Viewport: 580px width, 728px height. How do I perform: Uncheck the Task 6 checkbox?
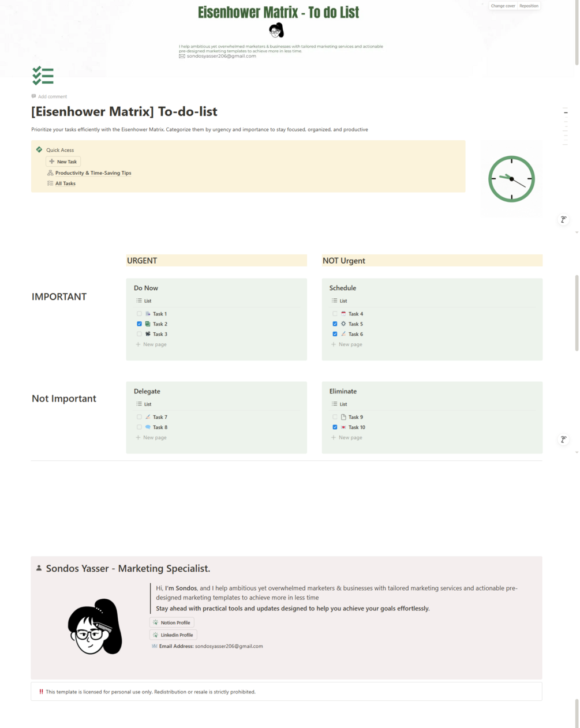[x=335, y=334]
